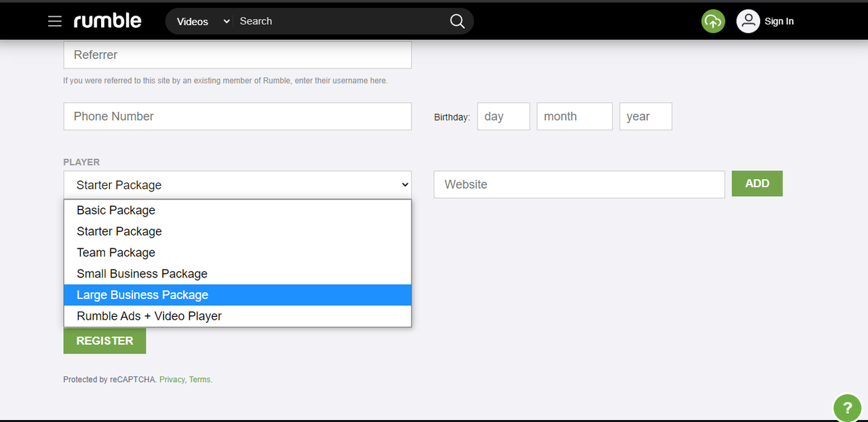The height and width of the screenshot is (422, 868).
Task: Click the user avatar icon
Action: point(748,21)
